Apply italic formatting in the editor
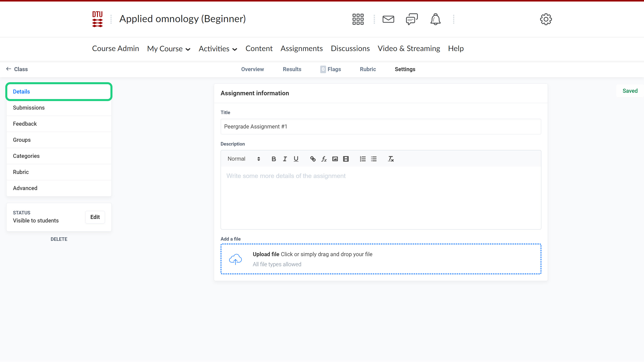Screen dimensions: 644x362 point(285,159)
